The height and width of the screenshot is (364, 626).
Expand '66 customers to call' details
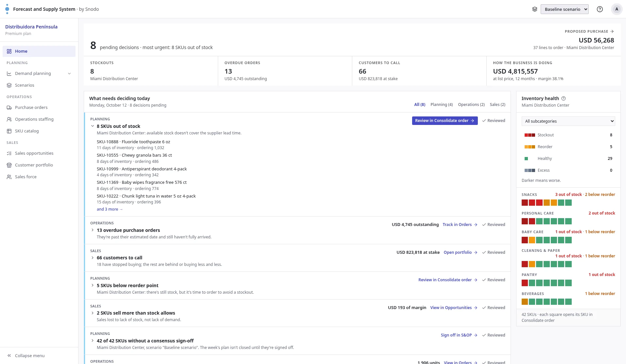pyautogui.click(x=93, y=258)
